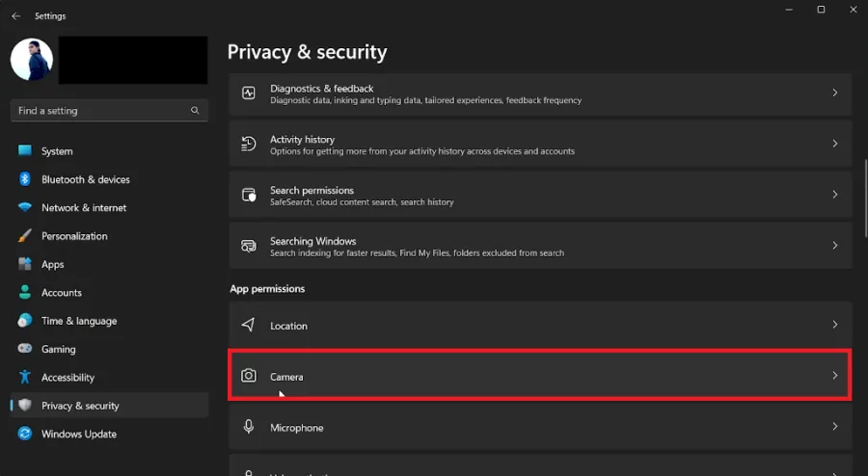Expand Diagnostics & feedback chevron
This screenshot has height=476, width=868.
[x=835, y=93]
